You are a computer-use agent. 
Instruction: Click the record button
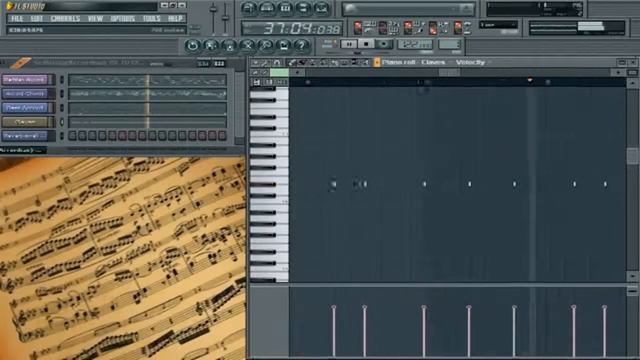click(x=384, y=44)
